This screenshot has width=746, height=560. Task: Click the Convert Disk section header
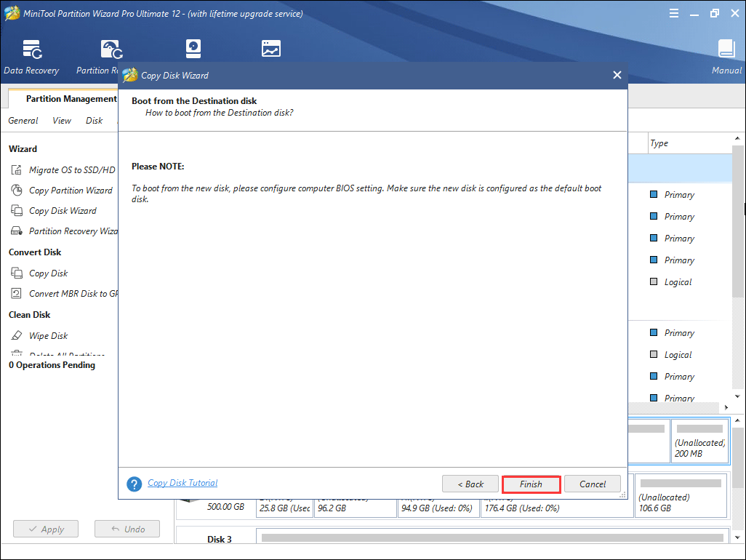click(35, 252)
